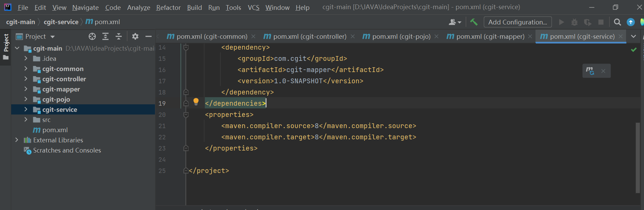The height and width of the screenshot is (210, 644).
Task: Click the Collapse All icon in Project panel
Action: 119,36
